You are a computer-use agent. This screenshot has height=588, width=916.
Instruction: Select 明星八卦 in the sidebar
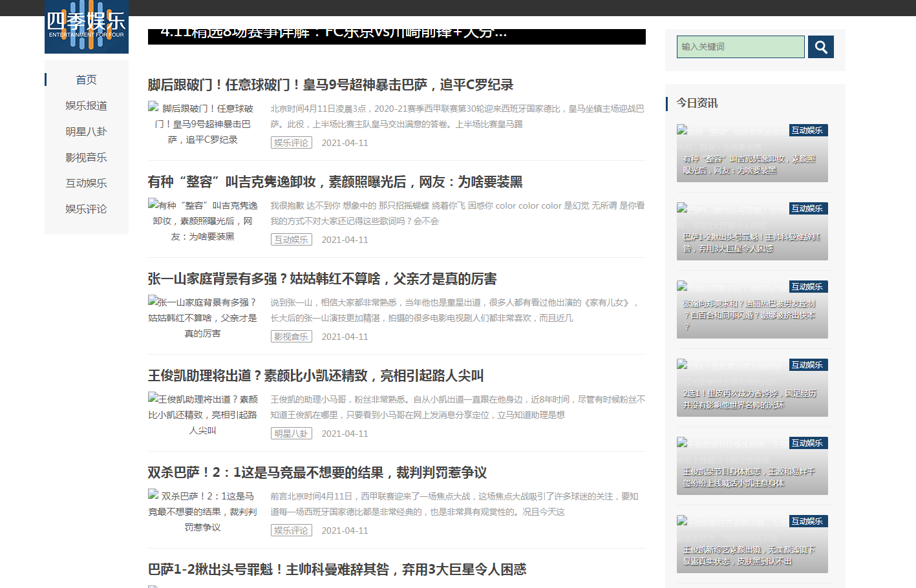[87, 131]
